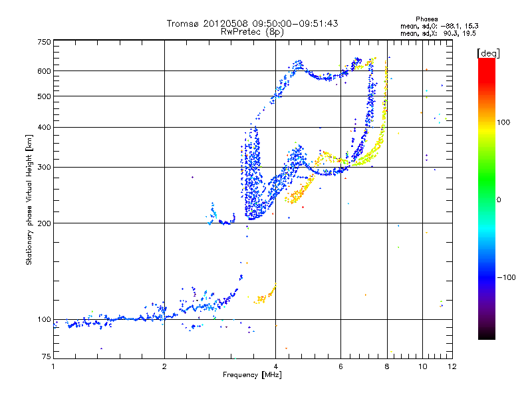Click the '[deg]' colorbar unit label
The width and height of the screenshot is (532, 399).
488,53
